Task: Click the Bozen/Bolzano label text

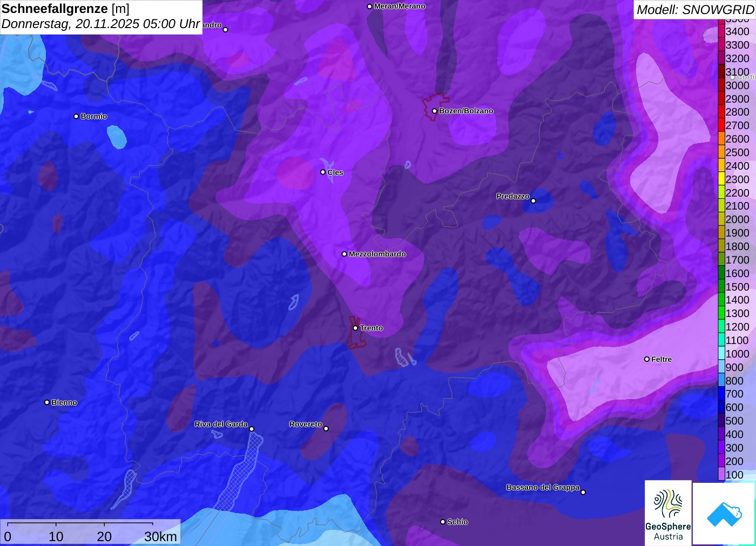Action: point(466,111)
